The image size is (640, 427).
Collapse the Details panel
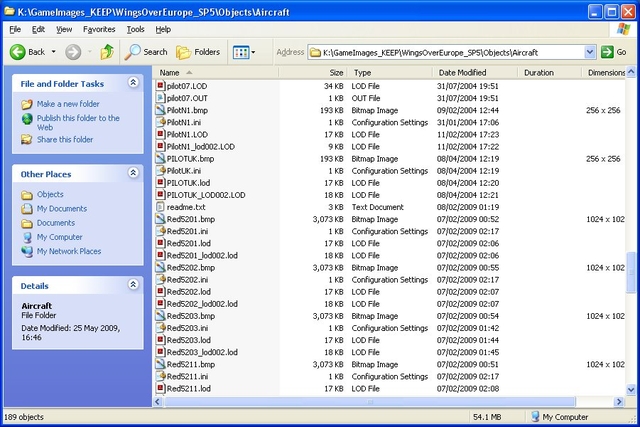[x=133, y=285]
